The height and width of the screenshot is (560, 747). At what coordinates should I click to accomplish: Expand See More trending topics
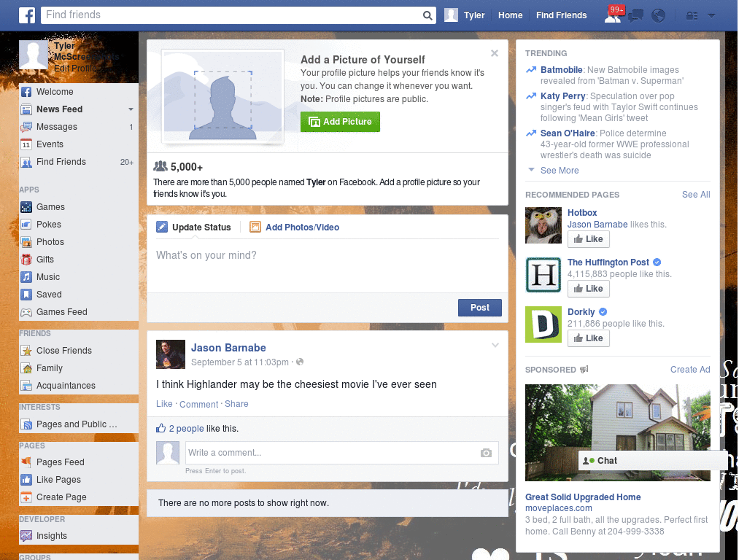click(x=560, y=171)
